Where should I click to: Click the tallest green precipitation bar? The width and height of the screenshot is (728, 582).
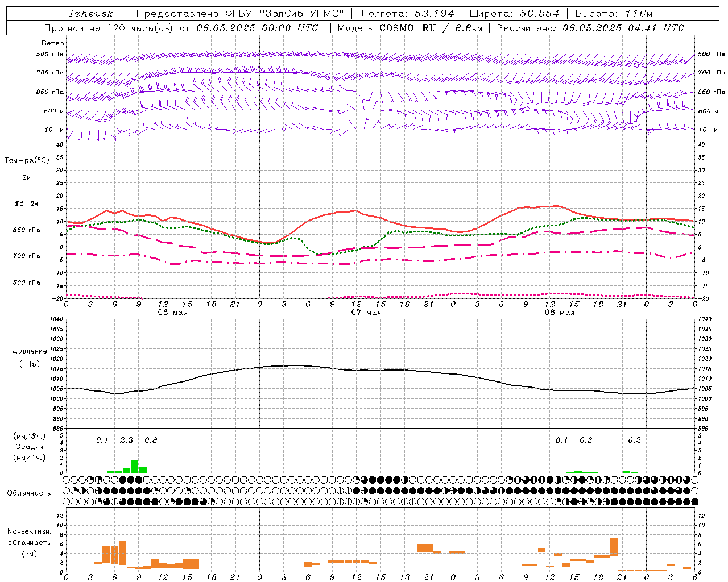[x=135, y=467]
